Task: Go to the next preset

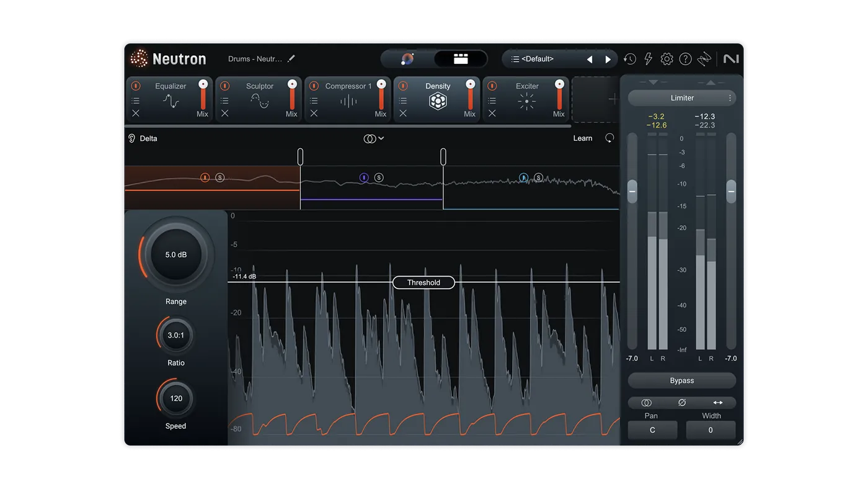Action: [608, 60]
